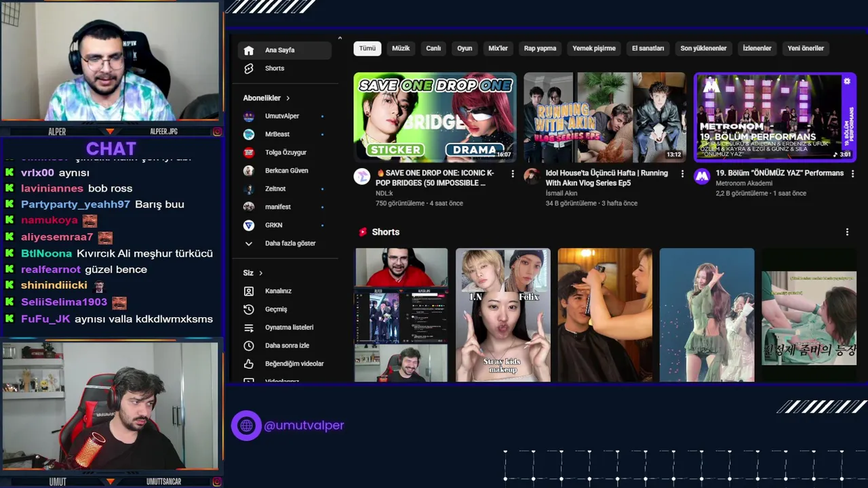
Task: Click chat username FuFu_JK
Action: tap(45, 319)
